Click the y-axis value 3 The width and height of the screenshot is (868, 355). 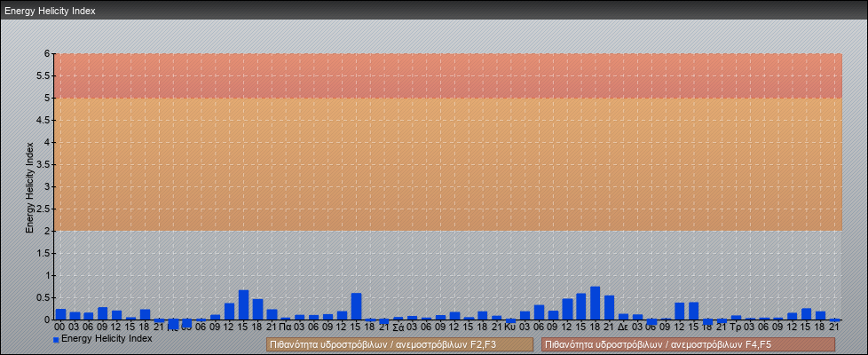(x=47, y=186)
